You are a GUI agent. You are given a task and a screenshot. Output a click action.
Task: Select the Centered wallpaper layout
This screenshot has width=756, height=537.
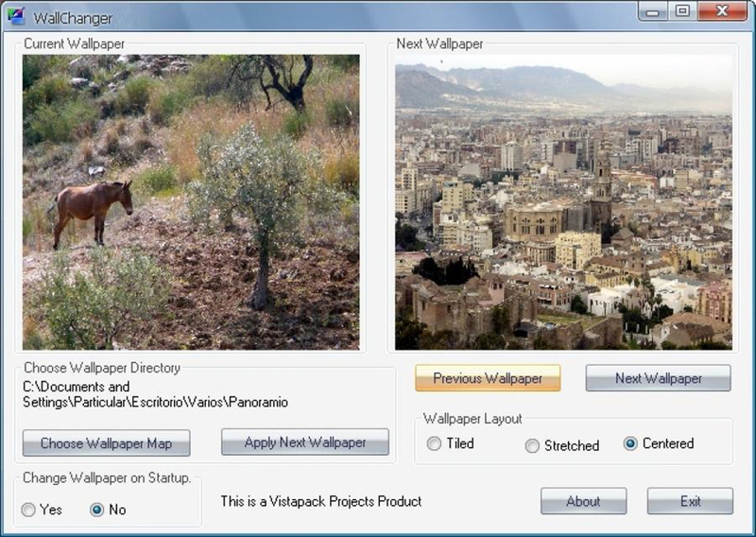[x=630, y=443]
